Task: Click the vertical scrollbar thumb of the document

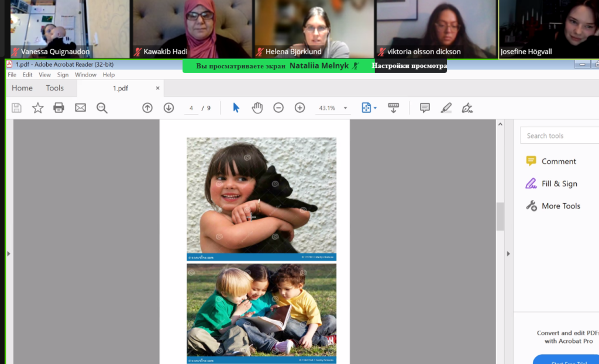Action: 500,217
